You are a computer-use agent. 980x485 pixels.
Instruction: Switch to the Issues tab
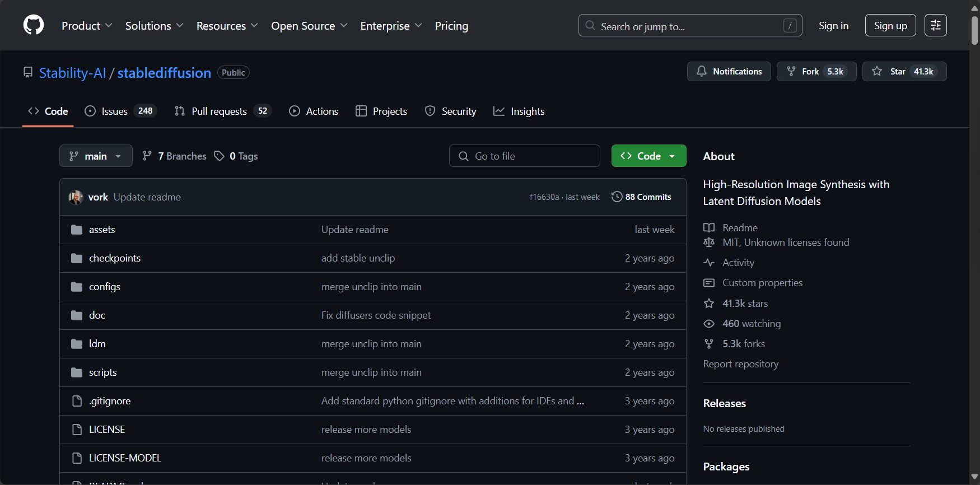120,111
